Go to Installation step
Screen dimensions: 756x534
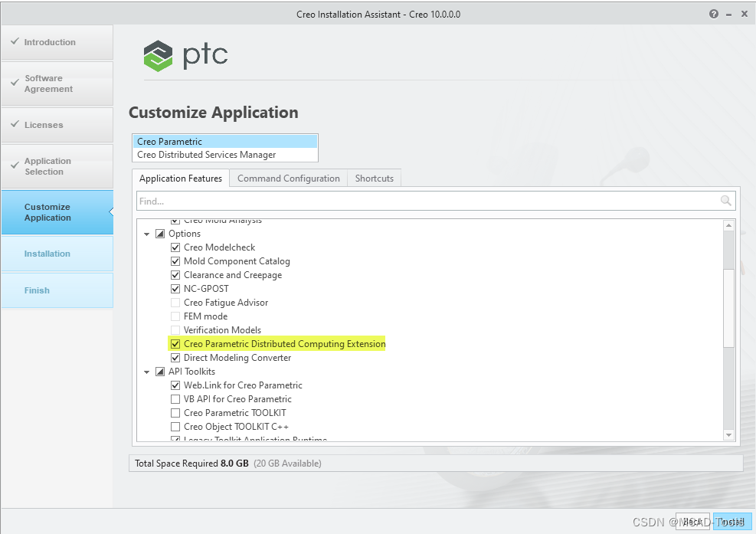(x=57, y=254)
